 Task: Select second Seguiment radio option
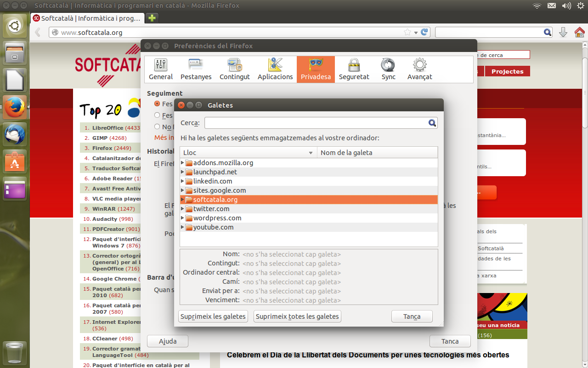coord(157,115)
